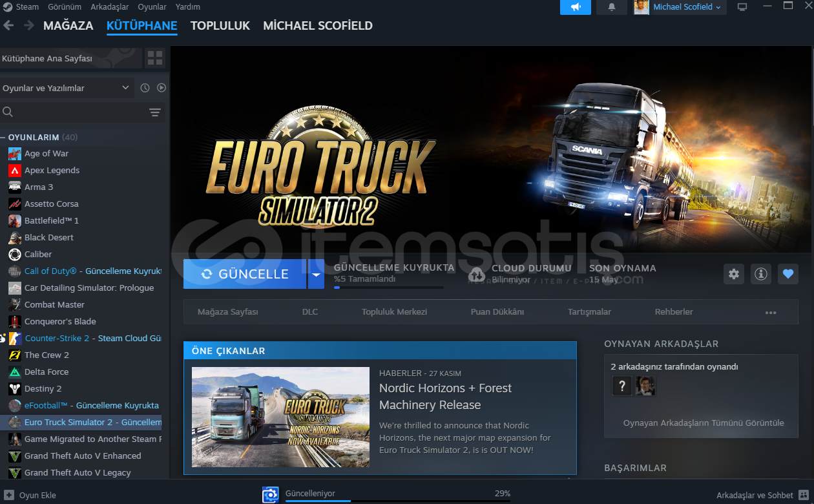The height and width of the screenshot is (504, 814).
Task: Open the Oyunlar menu
Action: tap(152, 7)
